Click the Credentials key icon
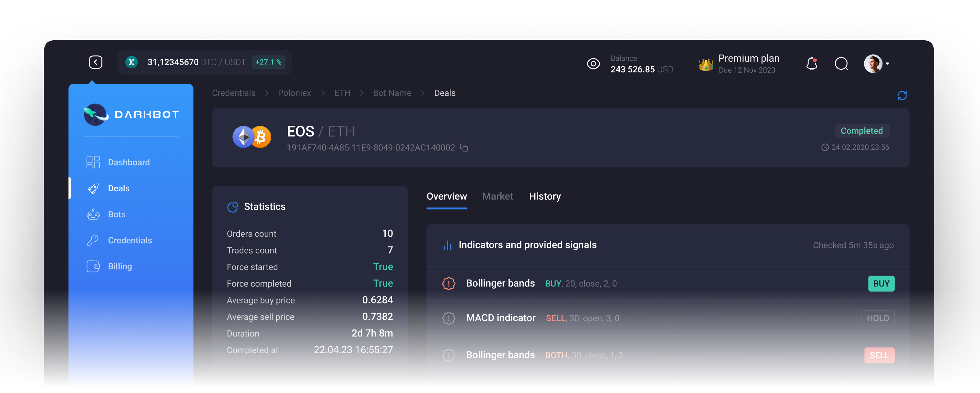Viewport: 980px width, 393px height. [93, 240]
